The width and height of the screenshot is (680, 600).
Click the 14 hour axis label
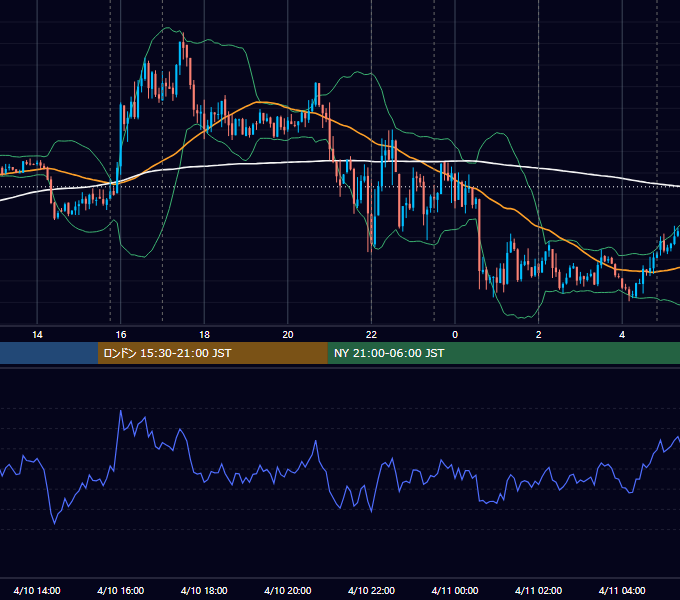(x=37, y=335)
